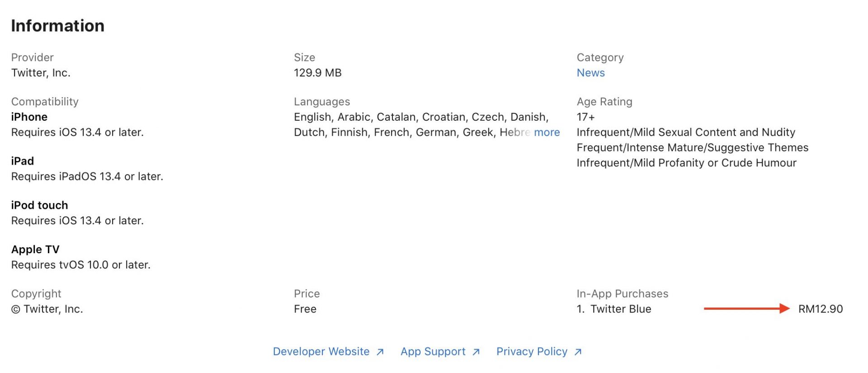The width and height of the screenshot is (868, 373).
Task: Click 'Requires tvOS 10.0 or later.'
Action: coord(81,265)
